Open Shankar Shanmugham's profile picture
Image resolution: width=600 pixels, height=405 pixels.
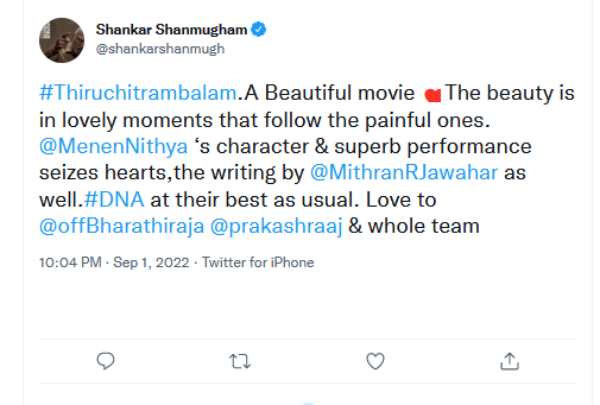pos(60,39)
